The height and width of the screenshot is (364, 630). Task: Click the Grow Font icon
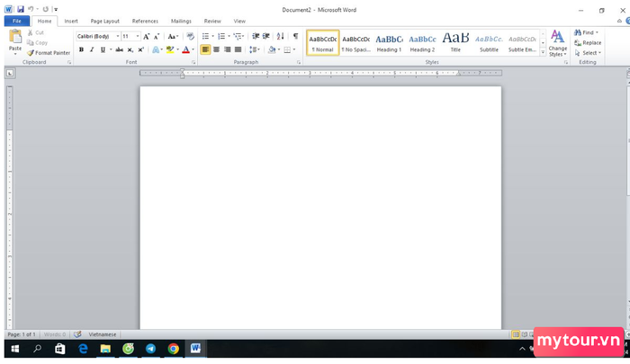(x=146, y=37)
